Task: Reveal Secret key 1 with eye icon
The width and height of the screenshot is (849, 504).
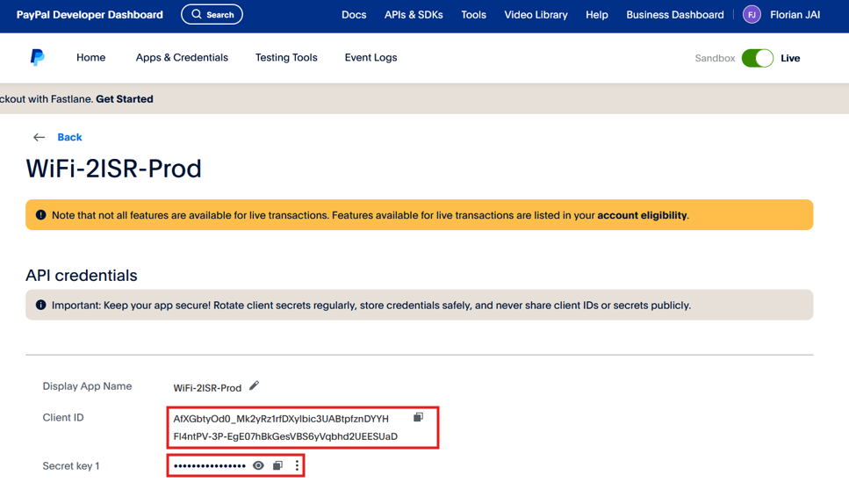Action: coord(258,466)
